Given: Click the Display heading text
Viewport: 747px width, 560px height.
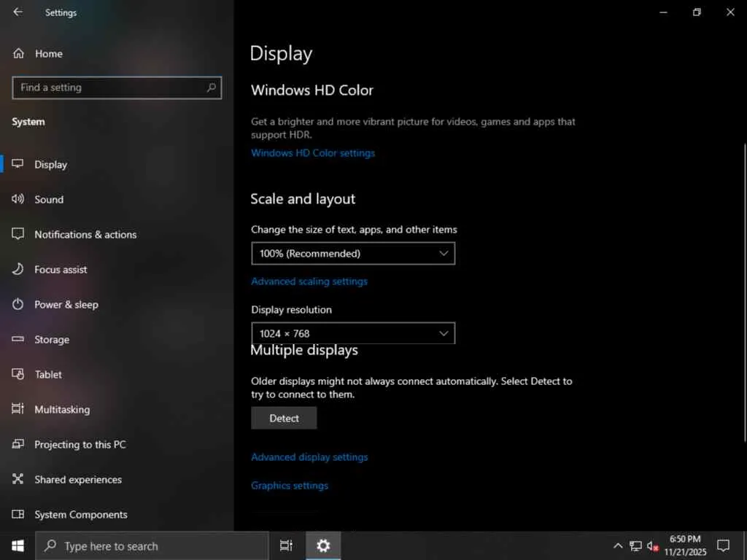Looking at the screenshot, I should point(281,54).
